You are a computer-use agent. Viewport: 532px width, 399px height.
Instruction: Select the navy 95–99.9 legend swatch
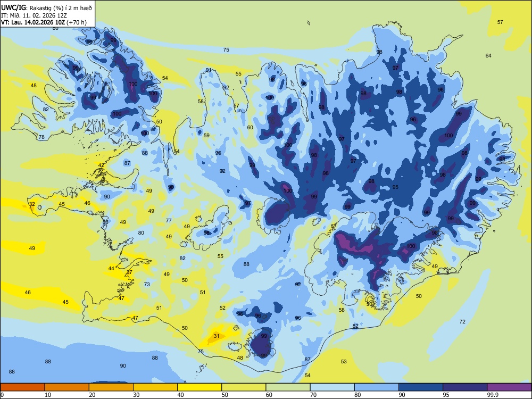pyautogui.click(x=465, y=387)
